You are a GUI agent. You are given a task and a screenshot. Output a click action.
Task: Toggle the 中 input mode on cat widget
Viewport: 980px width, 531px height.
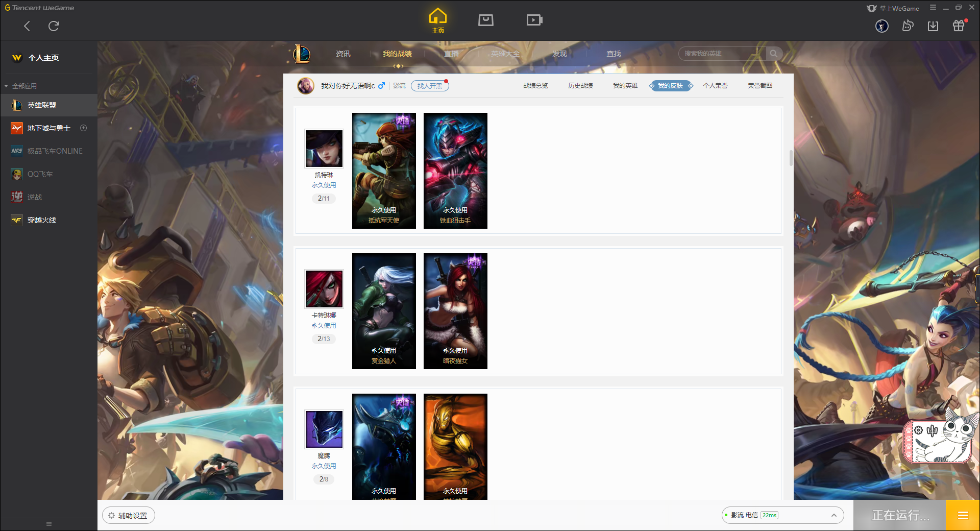pos(933,430)
